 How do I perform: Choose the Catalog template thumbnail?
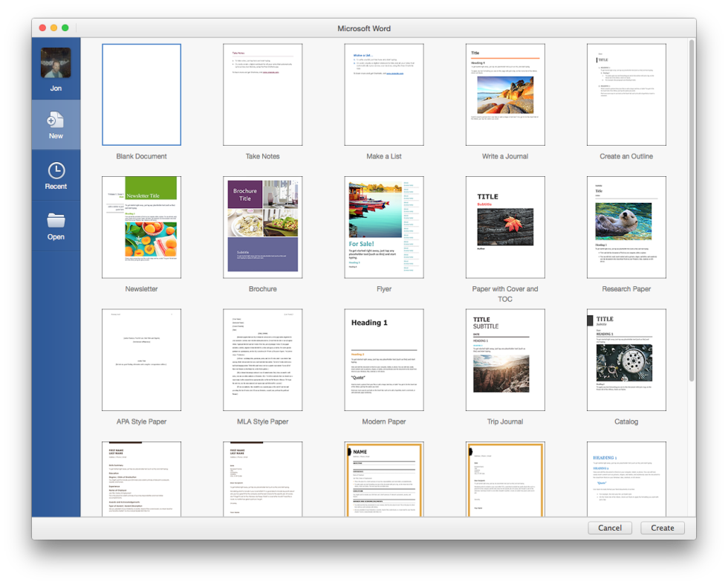click(626, 360)
